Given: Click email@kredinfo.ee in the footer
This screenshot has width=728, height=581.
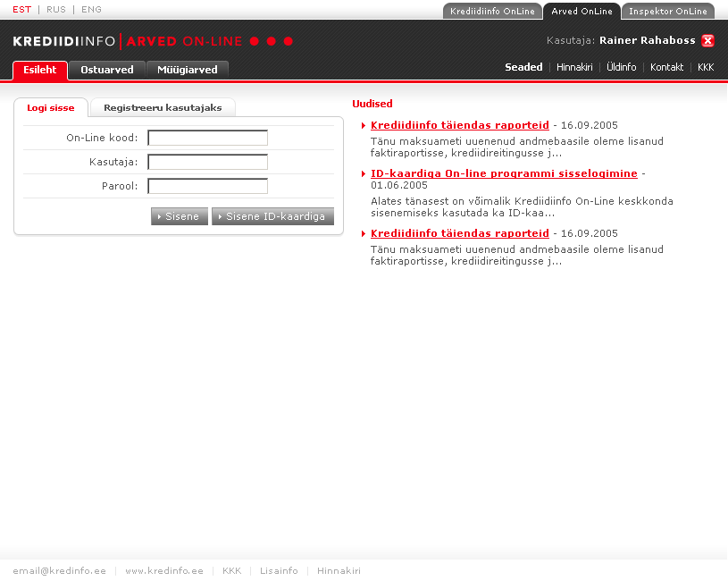Looking at the screenshot, I should (x=60, y=571).
